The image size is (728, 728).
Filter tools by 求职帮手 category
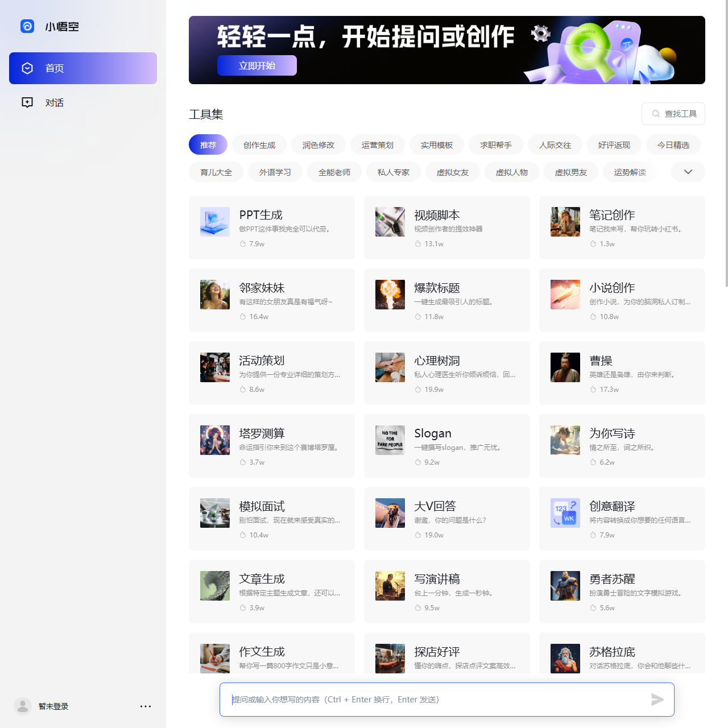pos(496,145)
